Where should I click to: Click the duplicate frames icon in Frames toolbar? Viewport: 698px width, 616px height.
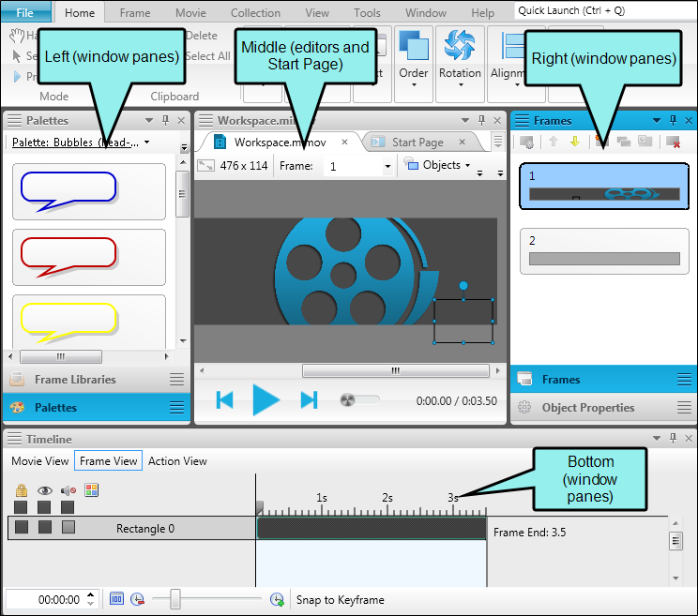pyautogui.click(x=624, y=142)
